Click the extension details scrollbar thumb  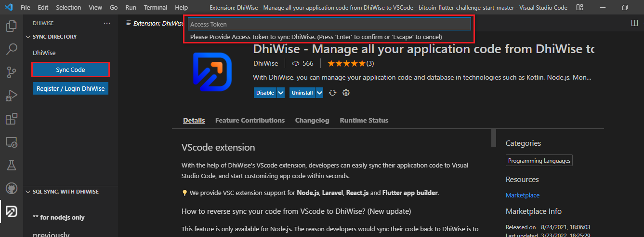[x=494, y=137]
